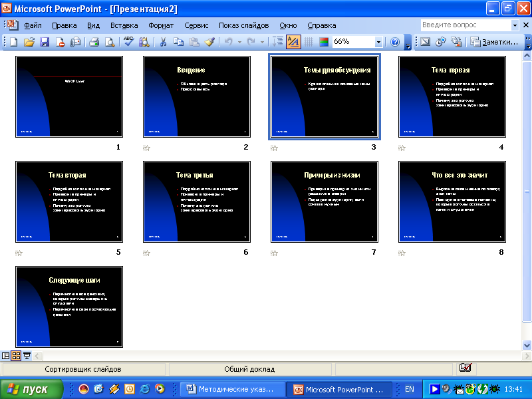Image resolution: width=532 pixels, height=399 pixels.
Task: Start slide show from view buttons
Action: click(x=27, y=356)
